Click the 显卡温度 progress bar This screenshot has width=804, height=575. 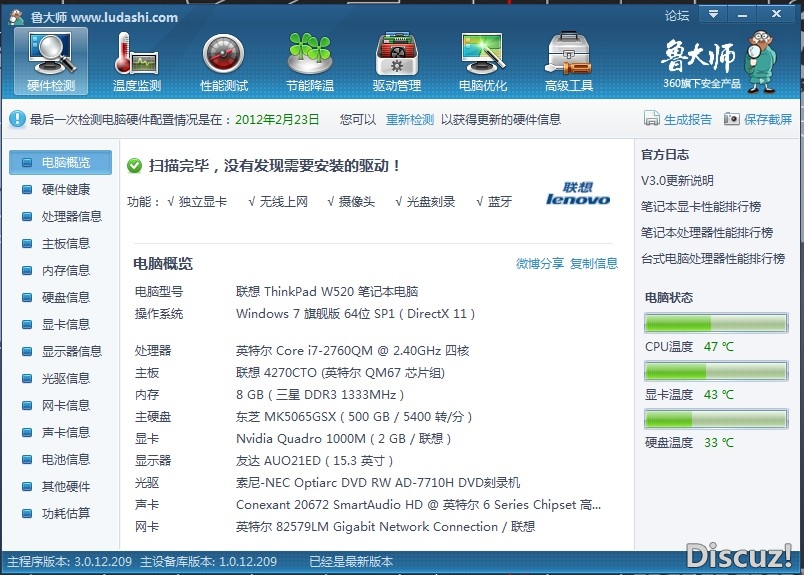click(x=716, y=371)
